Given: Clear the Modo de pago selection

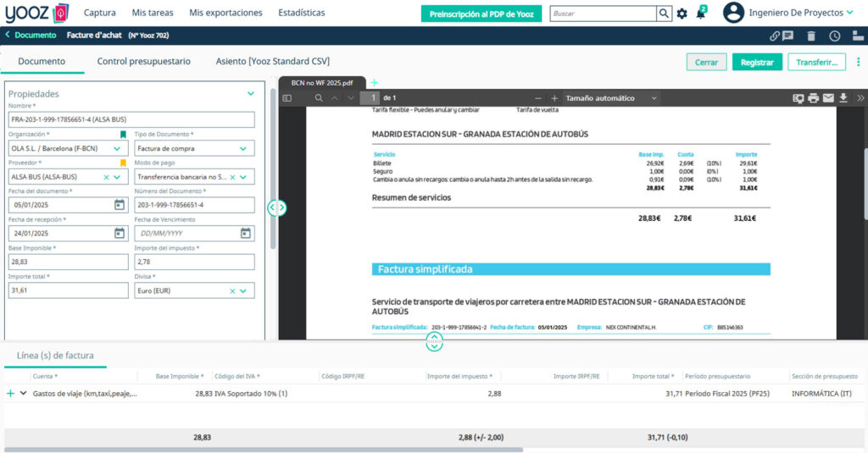Looking at the screenshot, I should pyautogui.click(x=232, y=177).
